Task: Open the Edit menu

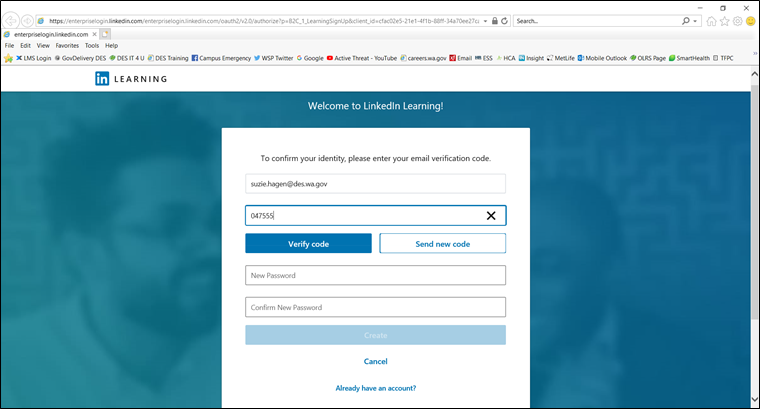Action: point(26,46)
